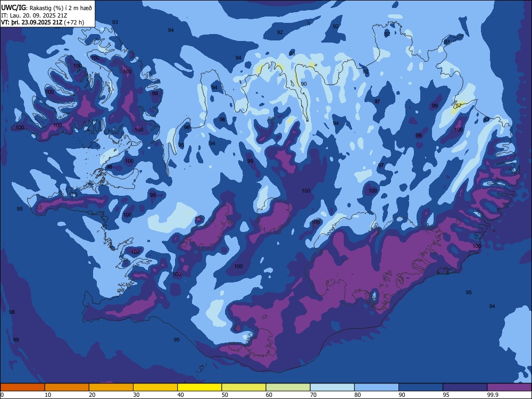Click the light green 60–70 legend swatch
532x399 pixels.
pyautogui.click(x=288, y=387)
